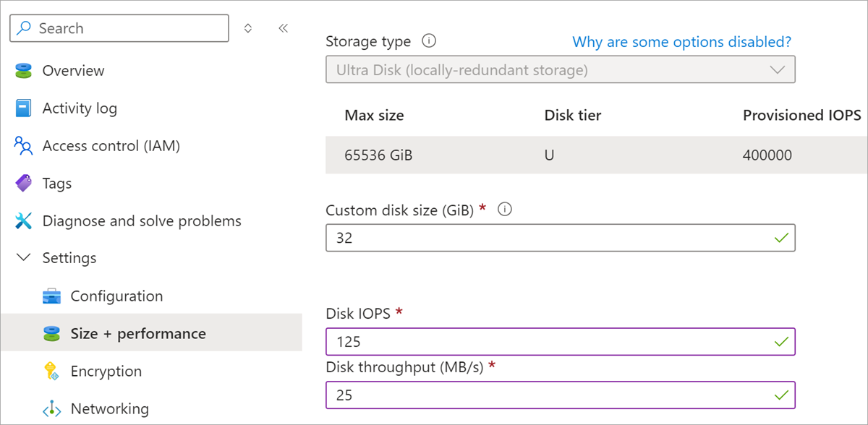
Task: Click the Overview disk icon
Action: [24, 71]
